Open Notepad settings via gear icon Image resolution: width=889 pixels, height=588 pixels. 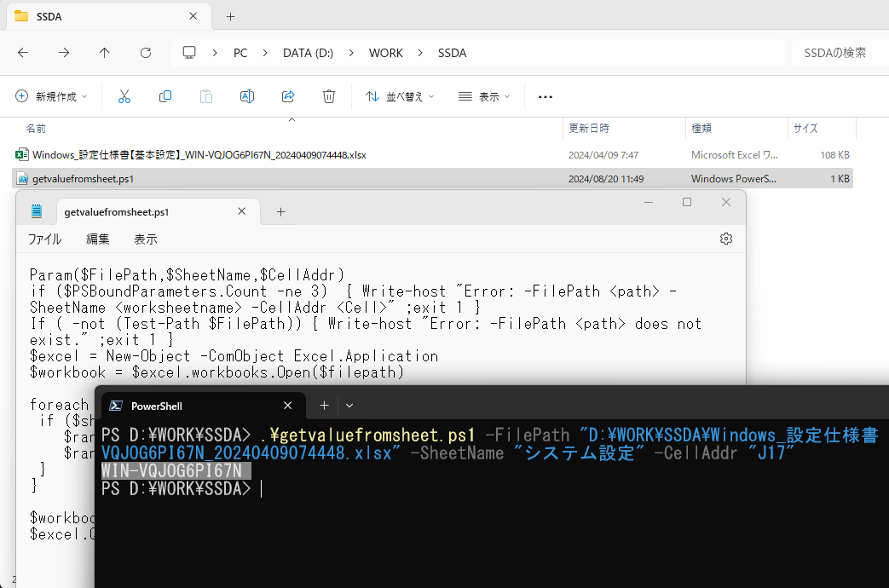pos(726,239)
